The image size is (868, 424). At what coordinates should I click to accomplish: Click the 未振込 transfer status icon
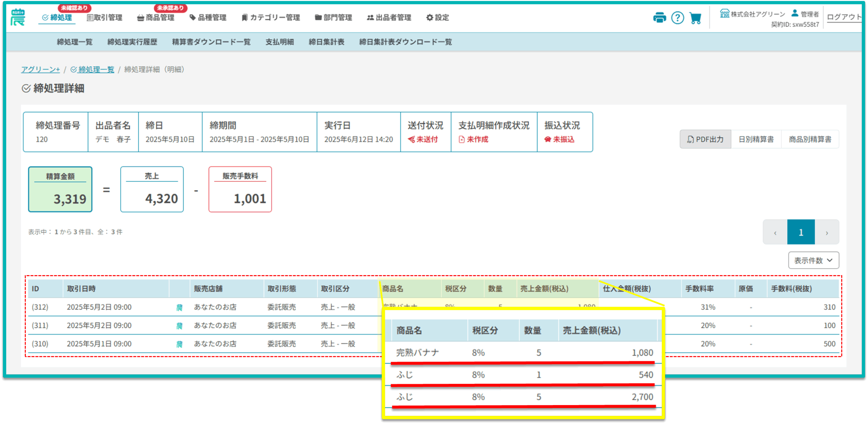pos(547,139)
